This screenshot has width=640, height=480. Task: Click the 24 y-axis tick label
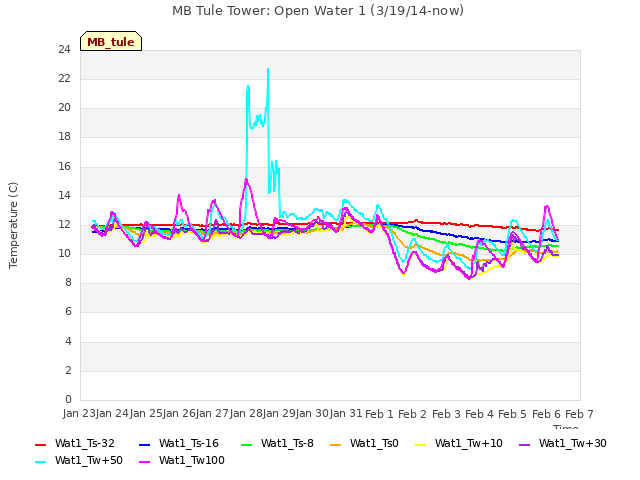coord(64,49)
